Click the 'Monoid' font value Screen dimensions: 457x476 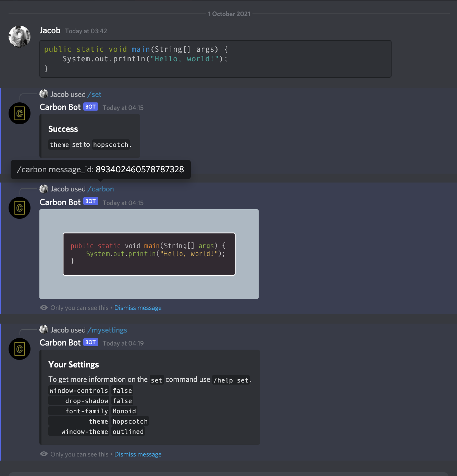click(124, 411)
